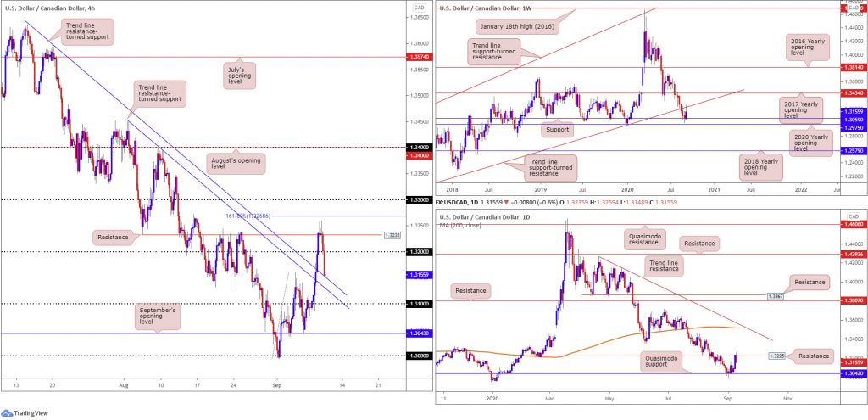Click the daily 'Resistance' callout beside the 1.3867 label
Screen dimensions: 868x420
(810, 282)
